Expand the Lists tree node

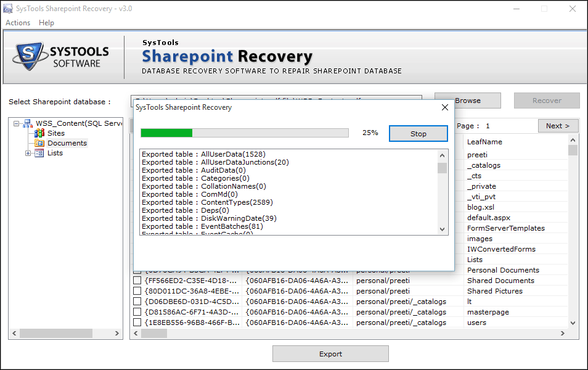pyautogui.click(x=28, y=153)
